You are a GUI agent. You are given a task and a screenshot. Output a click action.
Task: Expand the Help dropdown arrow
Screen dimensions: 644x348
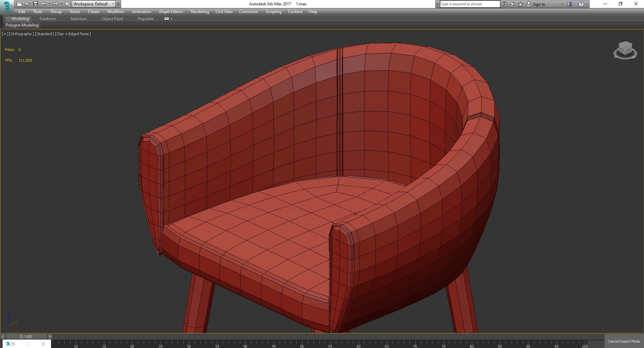(x=587, y=4)
